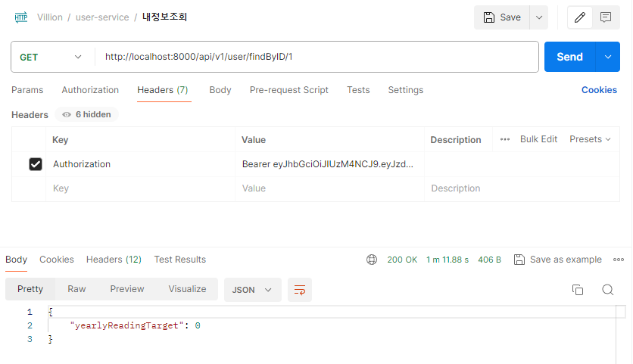Screen dimensions: 633x364
Task: Click the response search icon
Action: [x=607, y=290]
